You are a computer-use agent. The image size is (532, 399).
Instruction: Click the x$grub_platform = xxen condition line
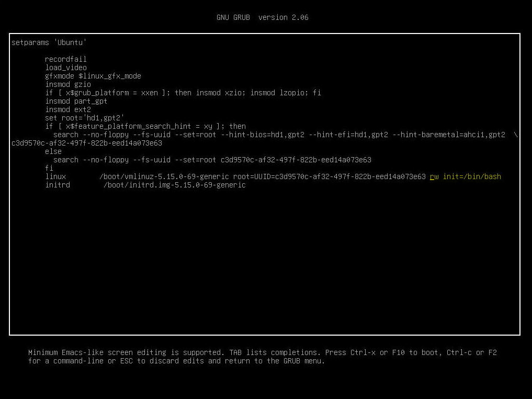pyautogui.click(x=183, y=93)
